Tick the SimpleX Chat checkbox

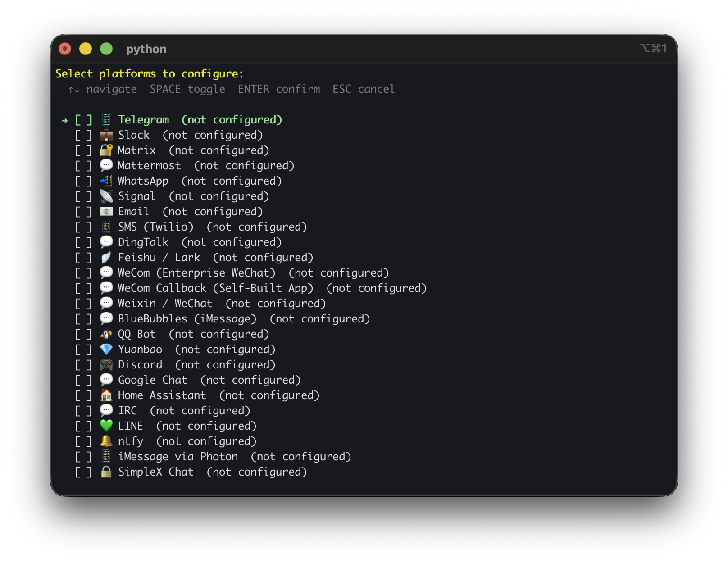(x=83, y=472)
